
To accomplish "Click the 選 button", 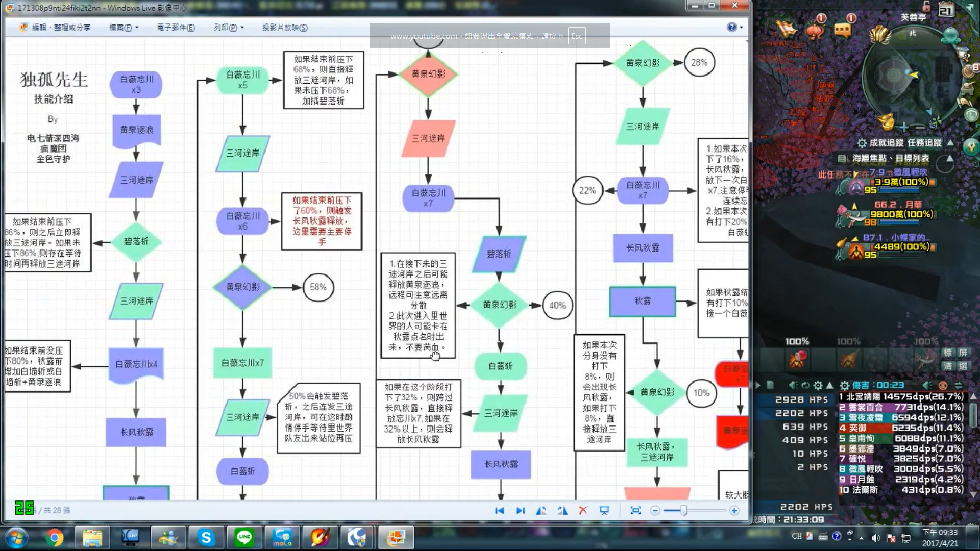I will [963, 366].
